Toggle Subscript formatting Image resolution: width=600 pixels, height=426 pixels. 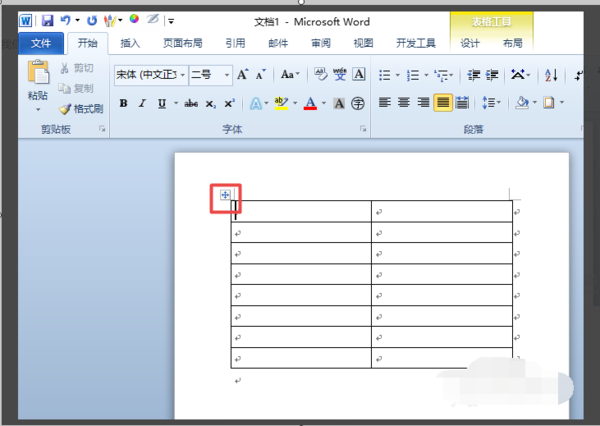pyautogui.click(x=210, y=104)
